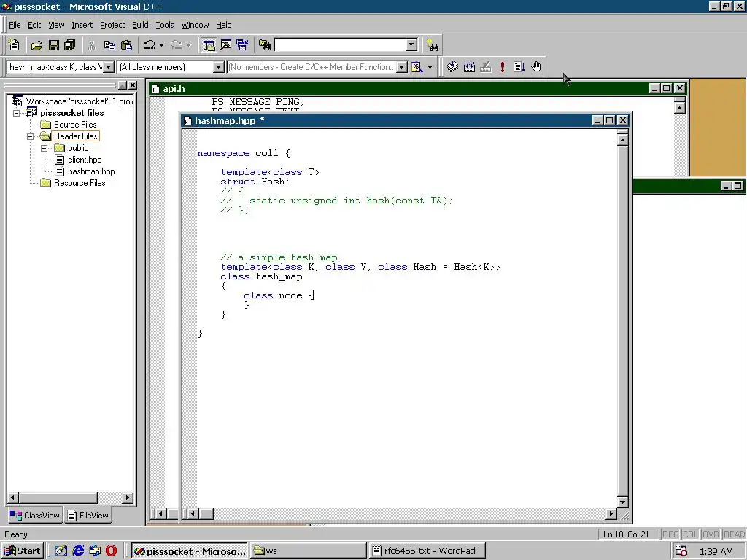The width and height of the screenshot is (747, 560).
Task: Open the No members function dropdown
Action: [x=402, y=67]
